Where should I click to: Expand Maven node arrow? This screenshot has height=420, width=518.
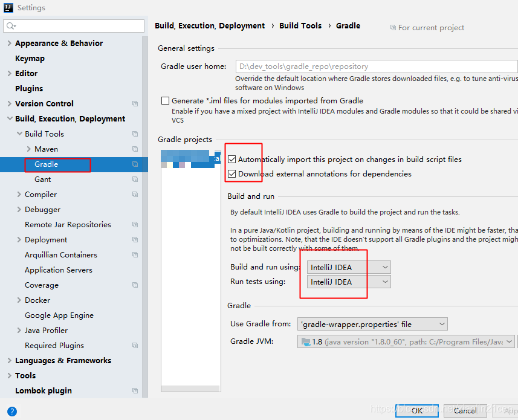[x=29, y=149]
